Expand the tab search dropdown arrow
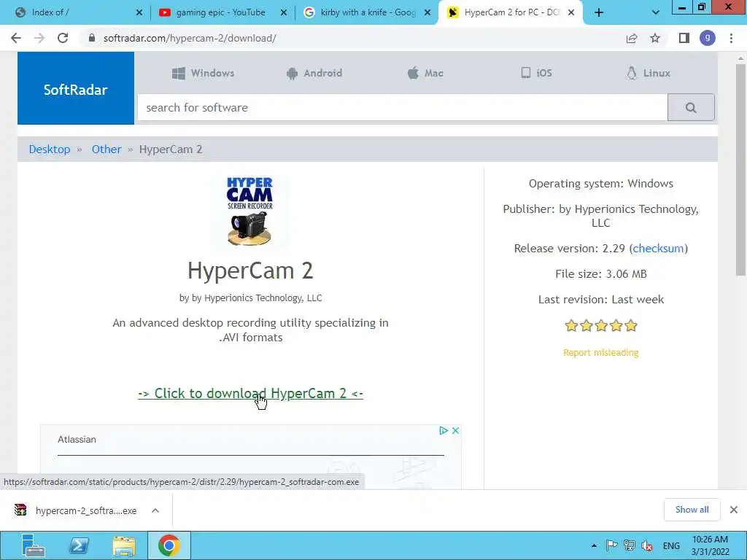The width and height of the screenshot is (747, 560). pyautogui.click(x=656, y=13)
